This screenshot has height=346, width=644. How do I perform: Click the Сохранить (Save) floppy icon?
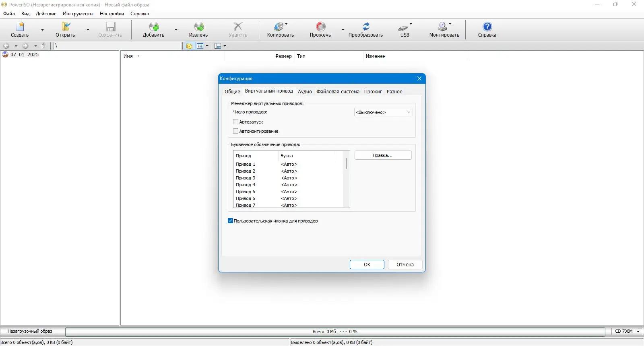[x=110, y=27]
